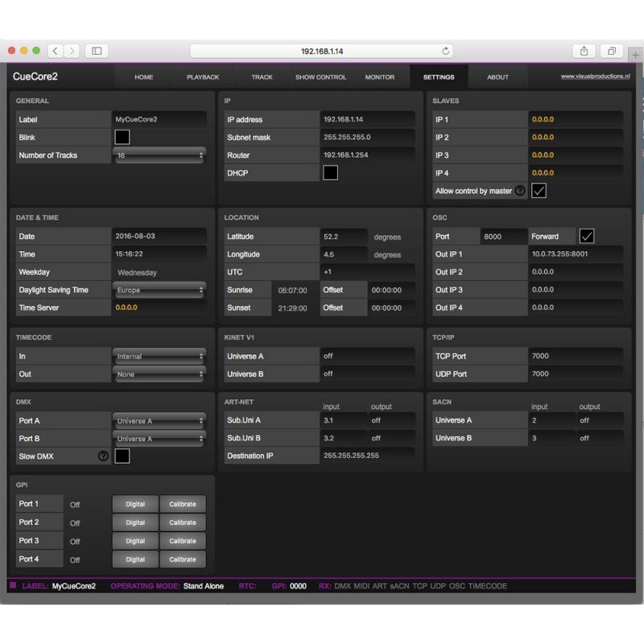The image size is (644, 644).
Task: Switch to the Playback tab
Action: point(203,76)
